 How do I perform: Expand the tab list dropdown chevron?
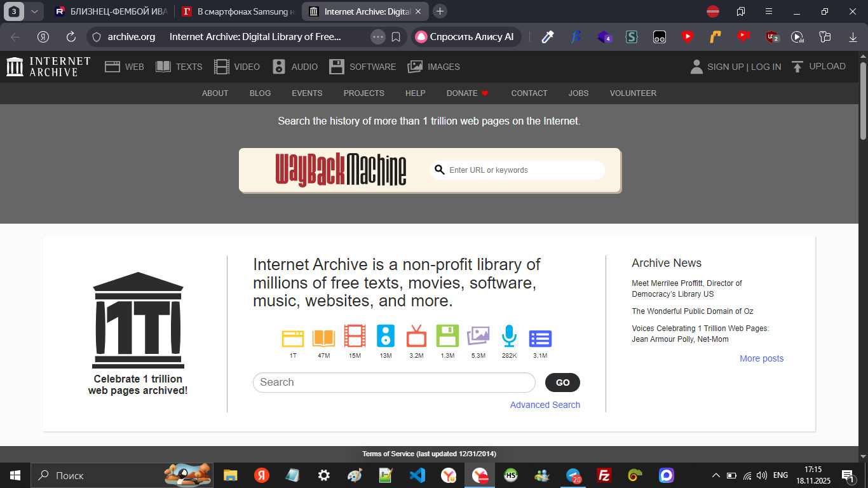pos(35,11)
